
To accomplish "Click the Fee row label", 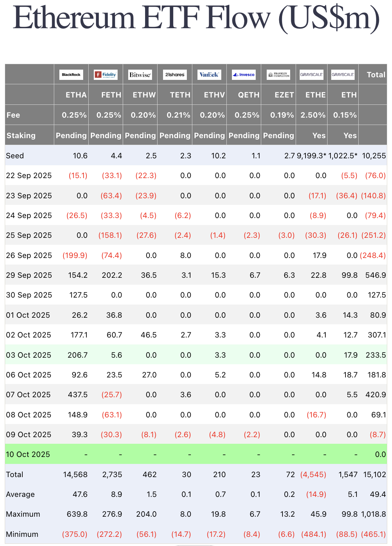I will 13,115.
